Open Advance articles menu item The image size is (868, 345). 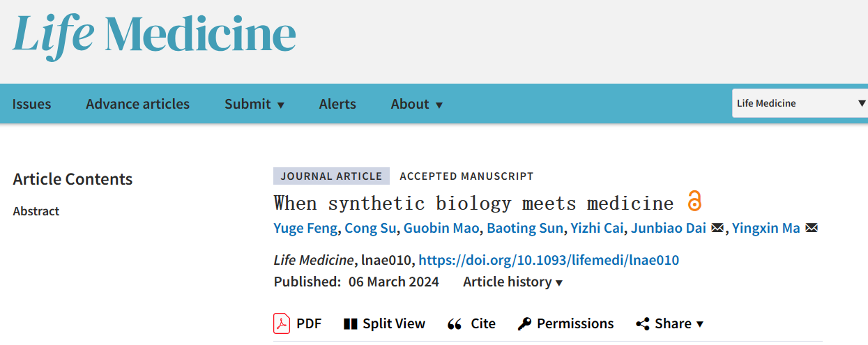(x=137, y=104)
